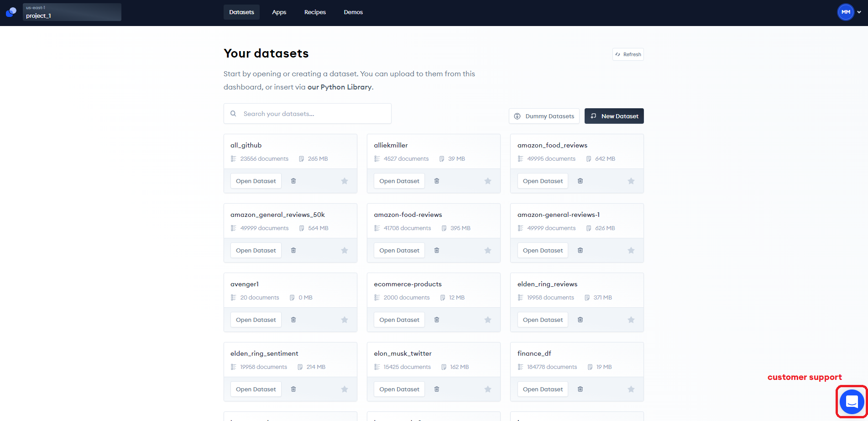Delete amazon-food-reviews with trash icon

437,250
